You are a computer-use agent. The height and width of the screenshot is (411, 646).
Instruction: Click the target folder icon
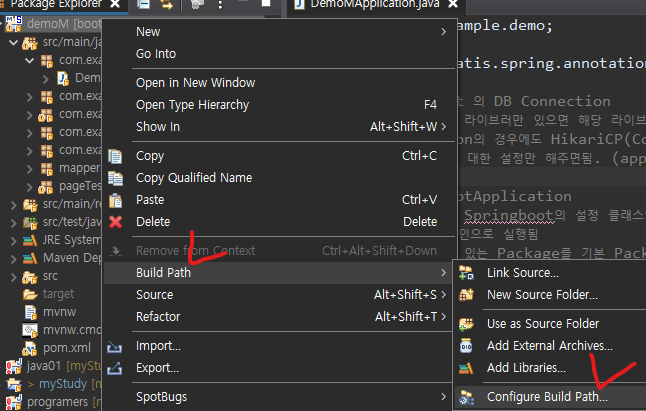[x=30, y=294]
